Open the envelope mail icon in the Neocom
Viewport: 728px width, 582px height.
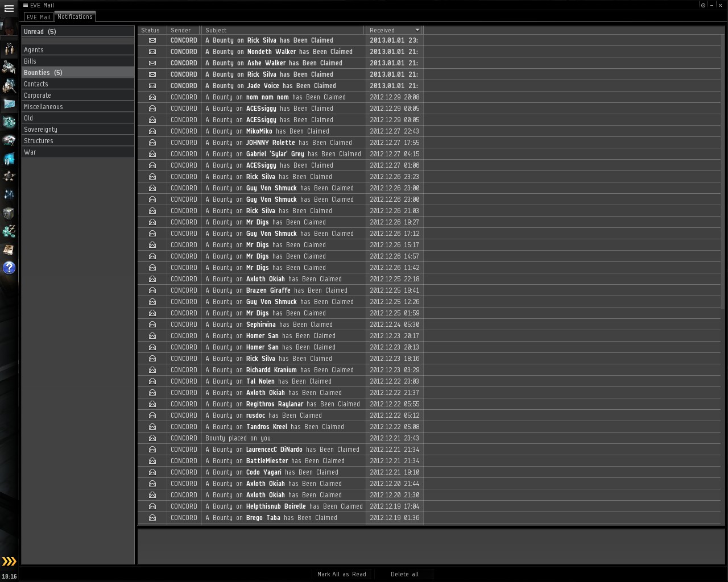point(9,104)
